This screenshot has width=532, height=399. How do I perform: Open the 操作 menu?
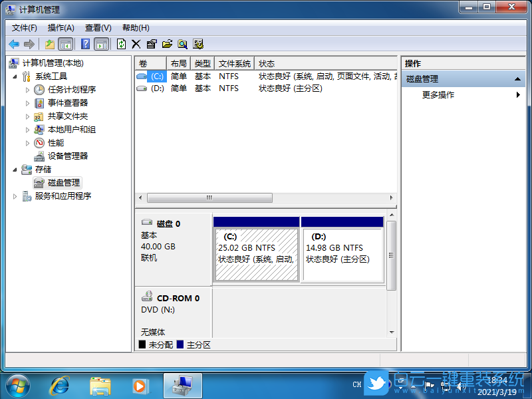pos(61,27)
